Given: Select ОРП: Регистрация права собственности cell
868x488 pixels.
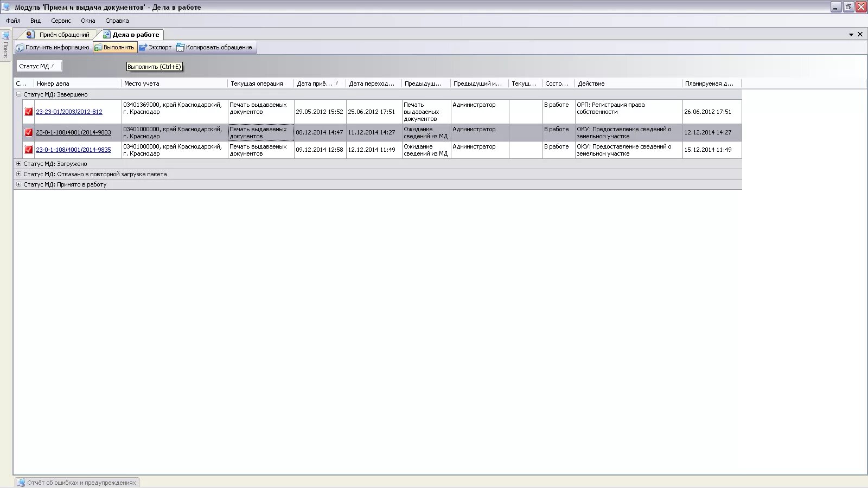Looking at the screenshot, I should (628, 112).
